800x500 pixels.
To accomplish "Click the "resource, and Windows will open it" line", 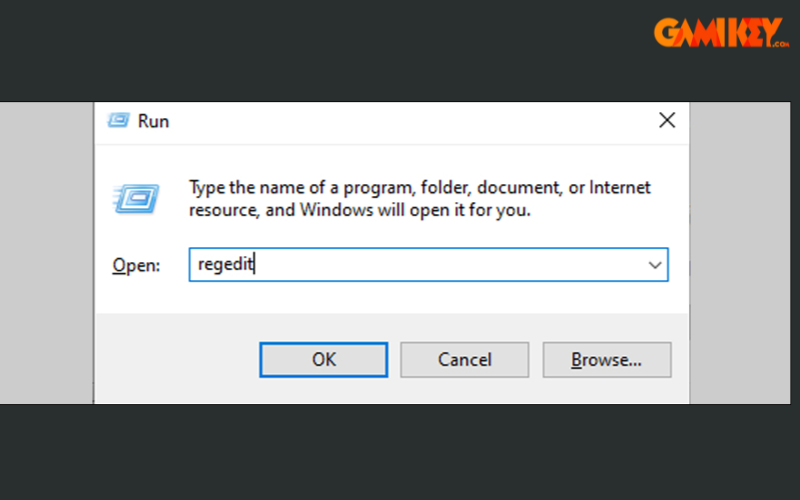I will click(359, 210).
